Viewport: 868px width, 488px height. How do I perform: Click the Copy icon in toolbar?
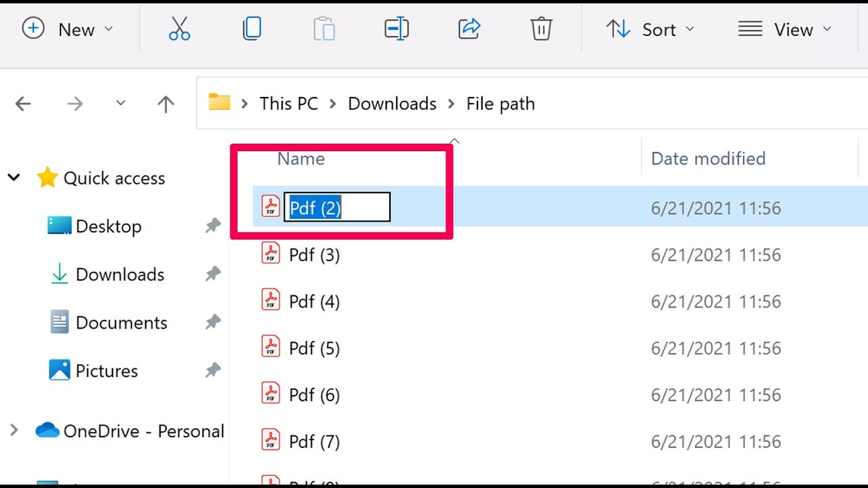tap(252, 29)
